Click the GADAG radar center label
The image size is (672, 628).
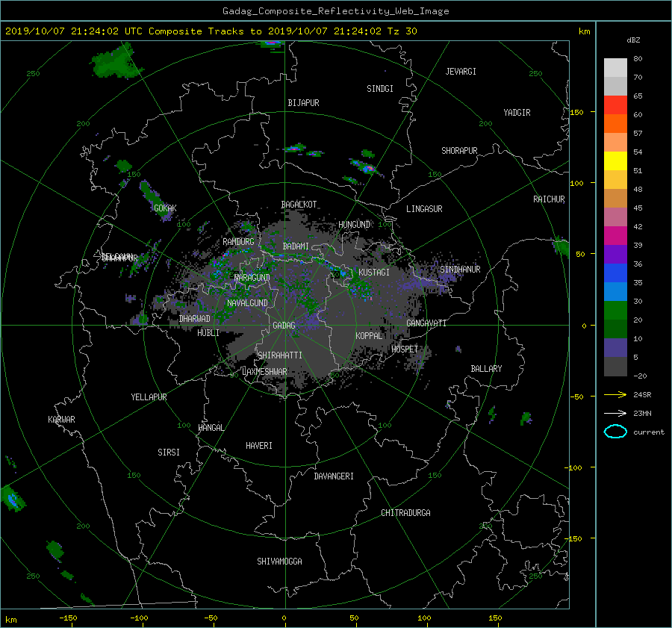pyautogui.click(x=284, y=326)
